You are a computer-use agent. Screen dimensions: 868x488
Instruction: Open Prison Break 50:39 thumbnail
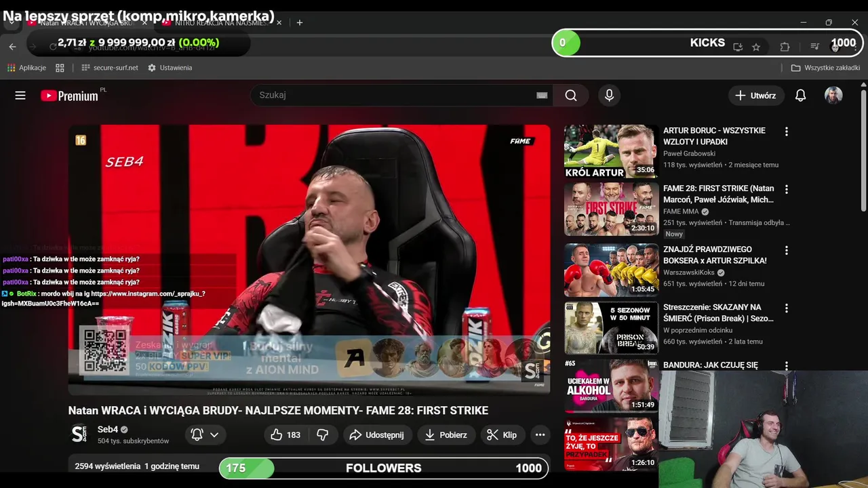[x=611, y=327]
